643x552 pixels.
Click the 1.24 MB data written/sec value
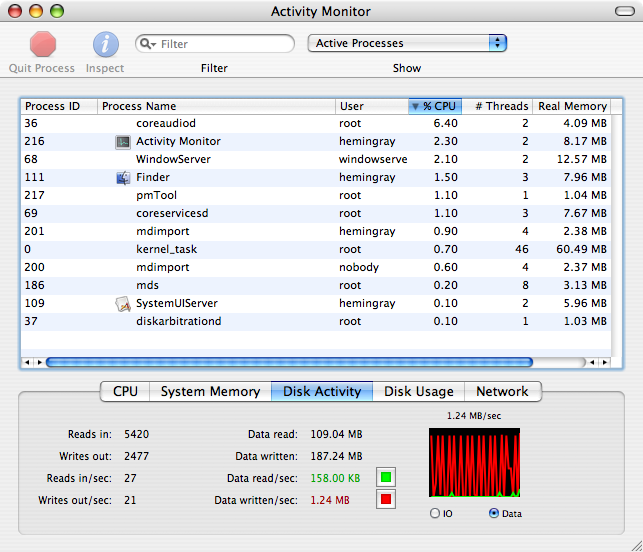tap(330, 500)
